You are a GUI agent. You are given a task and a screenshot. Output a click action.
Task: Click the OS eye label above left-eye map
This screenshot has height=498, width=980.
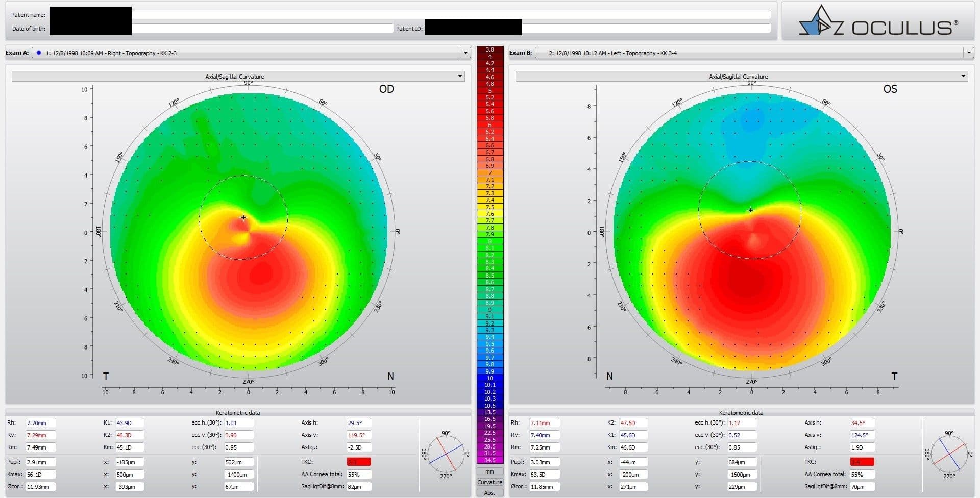pyautogui.click(x=890, y=89)
